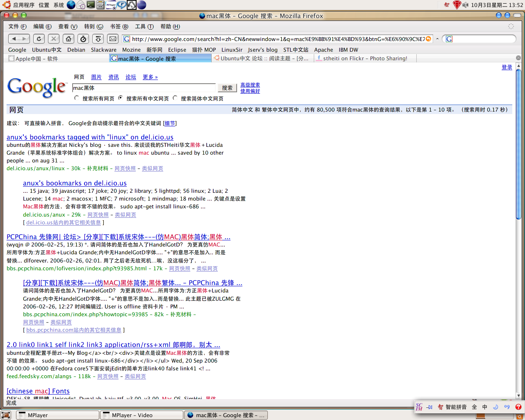Select 搜索简体中文网页 radio option
This screenshot has width=525, height=420.
[175, 98]
